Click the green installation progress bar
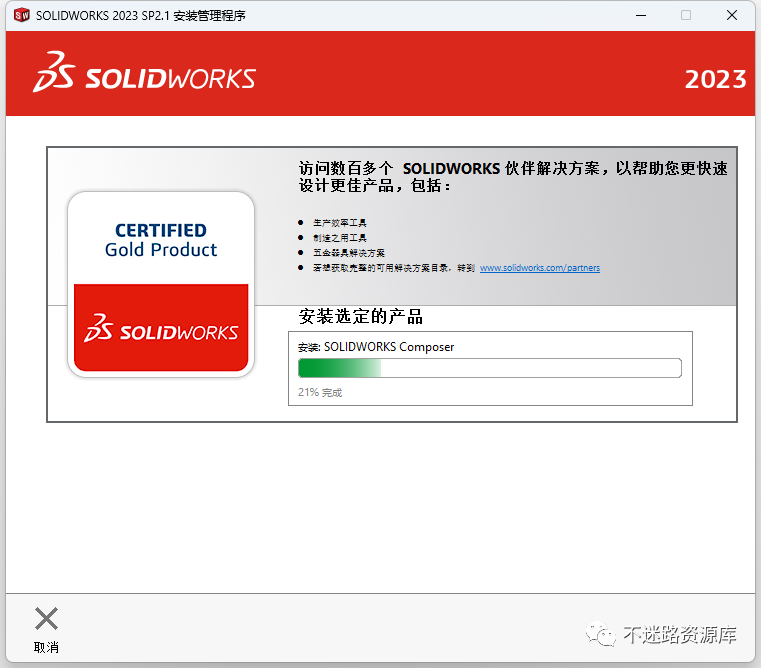This screenshot has height=668, width=761. [490, 368]
